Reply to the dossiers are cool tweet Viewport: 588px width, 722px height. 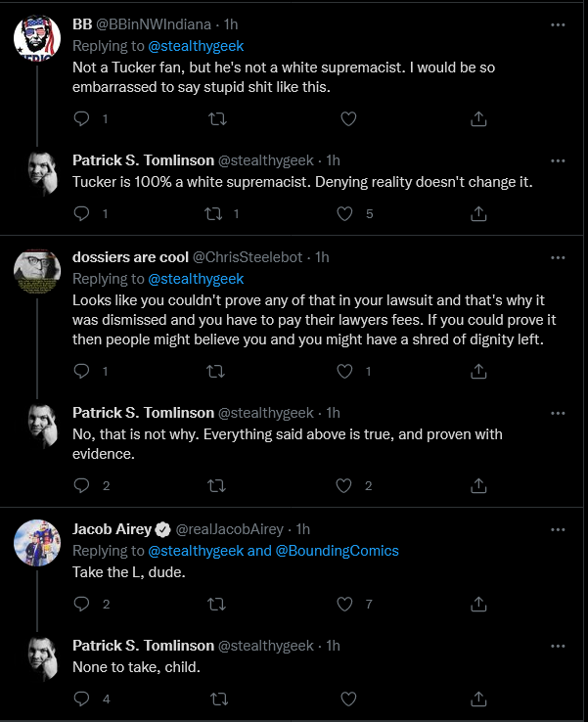[x=81, y=371]
